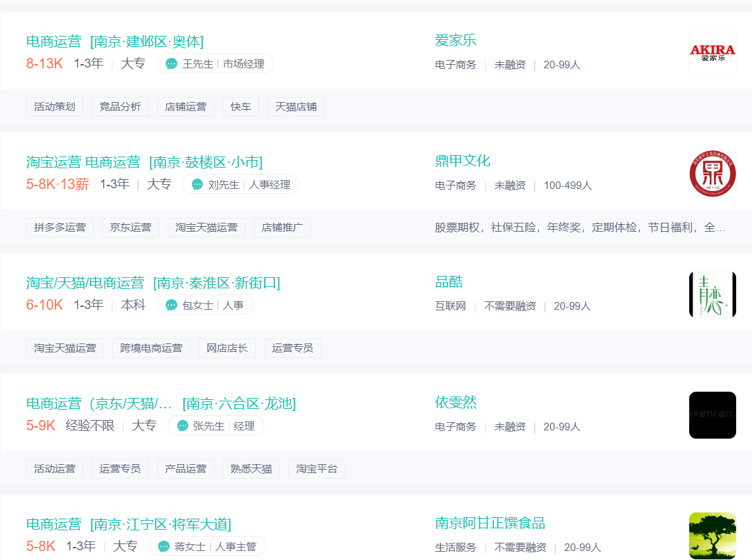
Task: Click chat icon next to 王先生
Action: 172,64
